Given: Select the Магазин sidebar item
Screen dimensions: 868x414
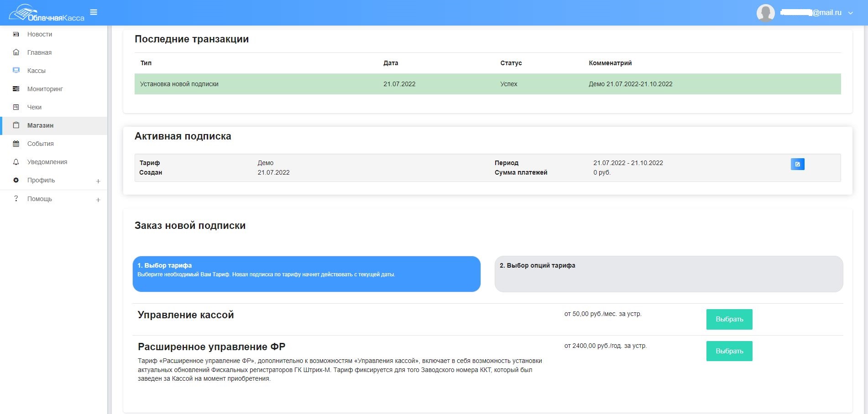Looking at the screenshot, I should click(x=40, y=125).
